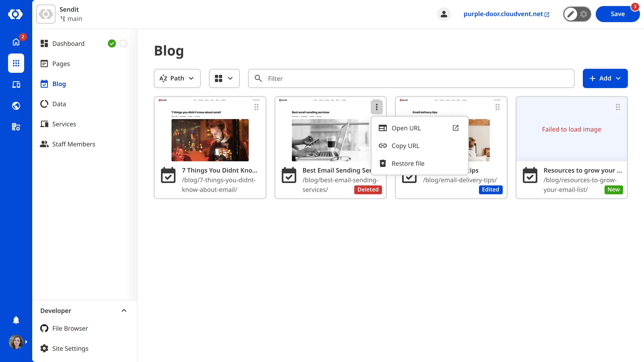The height and width of the screenshot is (362, 644).
Task: Select Copy URL in the open menu
Action: click(x=406, y=146)
